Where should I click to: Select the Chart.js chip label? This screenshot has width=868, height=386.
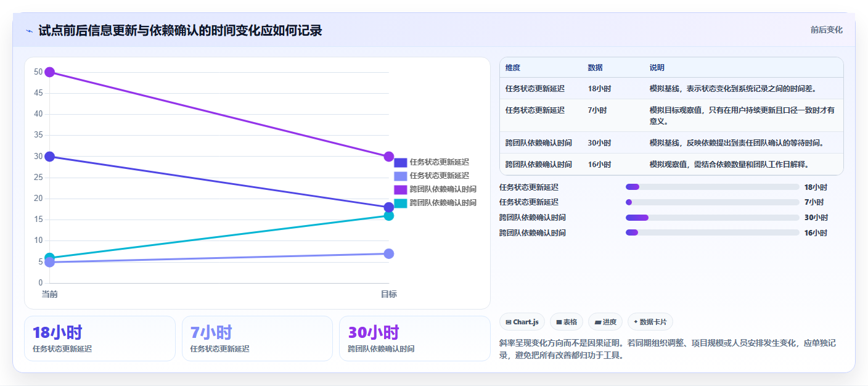pyautogui.click(x=526, y=322)
